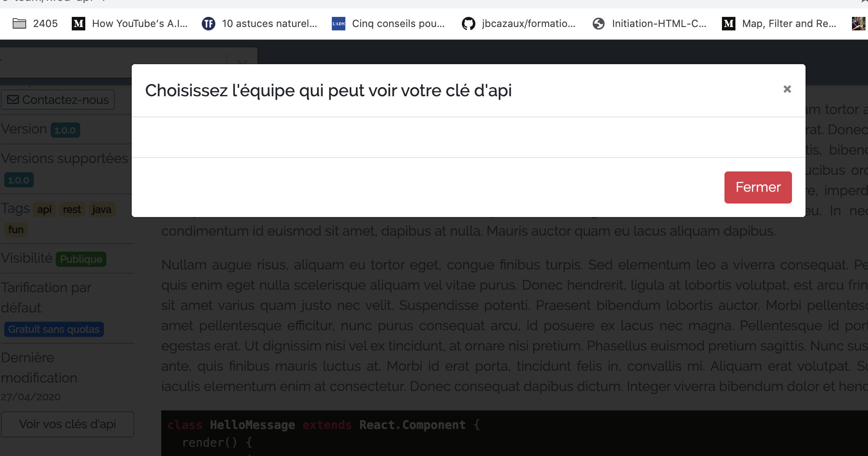Click the envelope icon inside Contactez-nous
This screenshot has height=456, width=868.
point(13,100)
